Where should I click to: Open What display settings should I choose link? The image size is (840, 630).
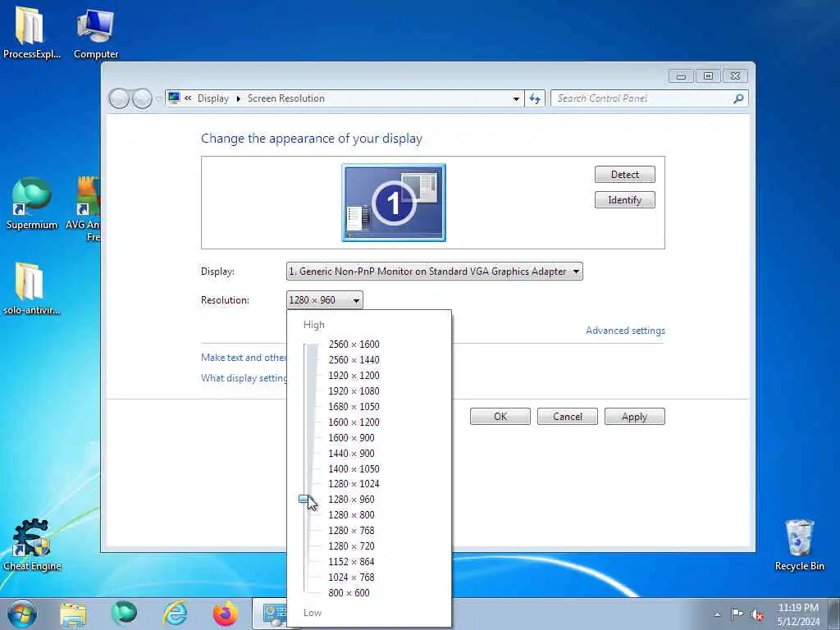tap(244, 377)
